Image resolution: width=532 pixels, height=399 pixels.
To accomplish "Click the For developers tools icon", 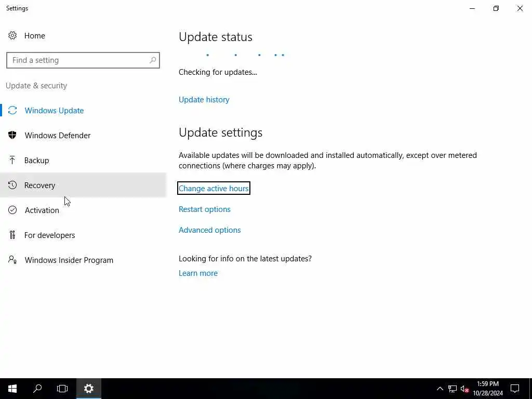I will 12,235.
